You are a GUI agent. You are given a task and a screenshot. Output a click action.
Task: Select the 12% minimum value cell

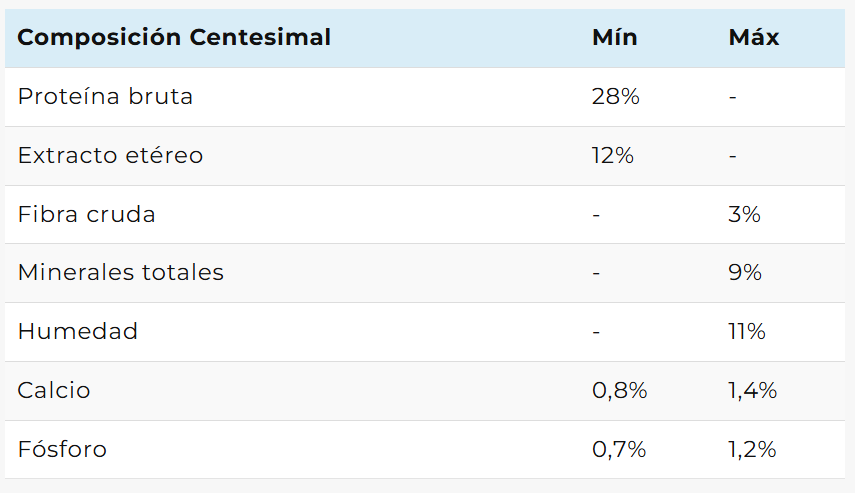[613, 156]
